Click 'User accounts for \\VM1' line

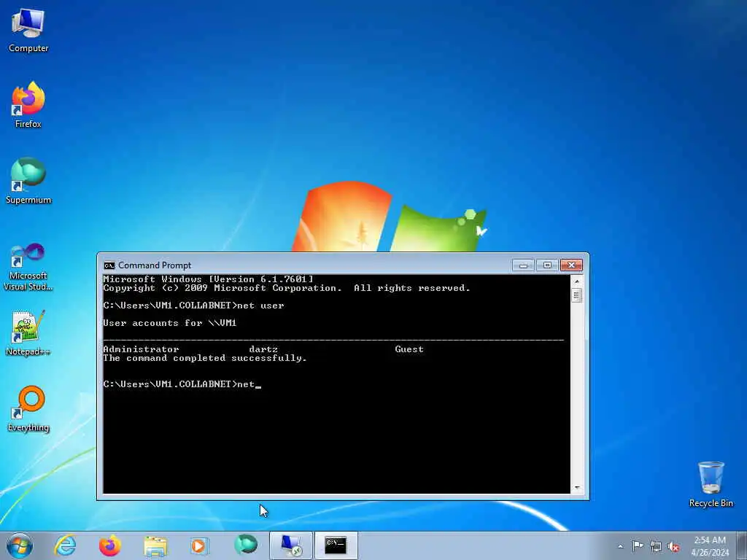(x=169, y=323)
